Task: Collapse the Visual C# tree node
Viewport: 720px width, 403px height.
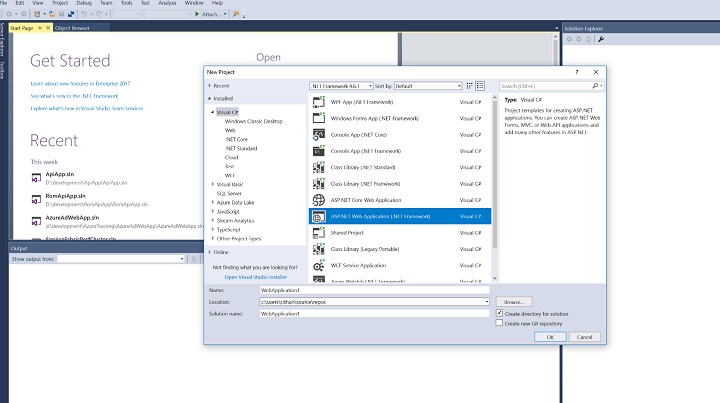Action: (213, 112)
